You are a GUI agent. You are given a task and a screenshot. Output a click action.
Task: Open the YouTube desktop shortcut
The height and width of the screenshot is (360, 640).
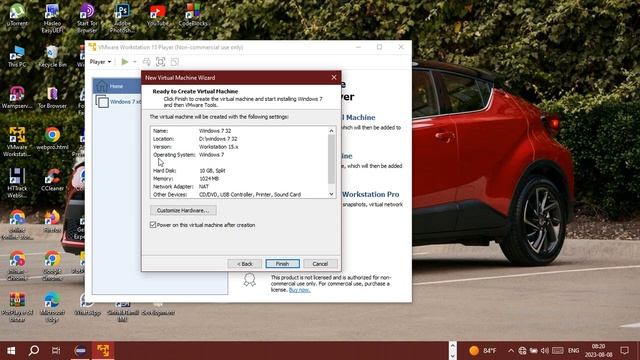158,15
